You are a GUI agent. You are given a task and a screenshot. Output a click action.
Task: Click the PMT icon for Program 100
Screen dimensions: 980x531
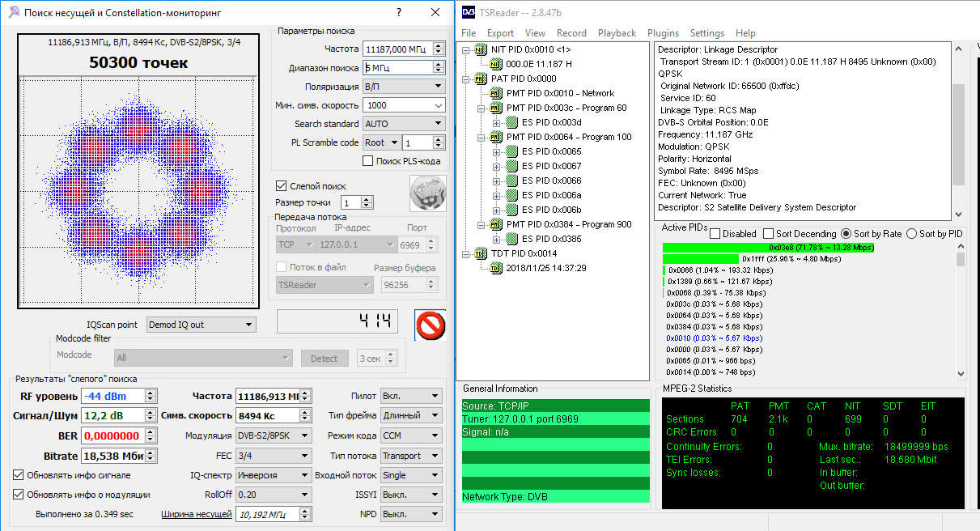click(496, 137)
